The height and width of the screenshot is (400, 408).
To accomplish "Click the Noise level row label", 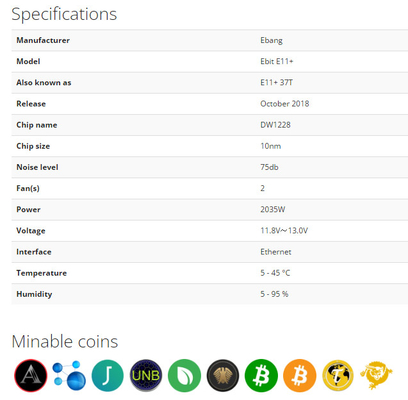I will [x=37, y=167].
